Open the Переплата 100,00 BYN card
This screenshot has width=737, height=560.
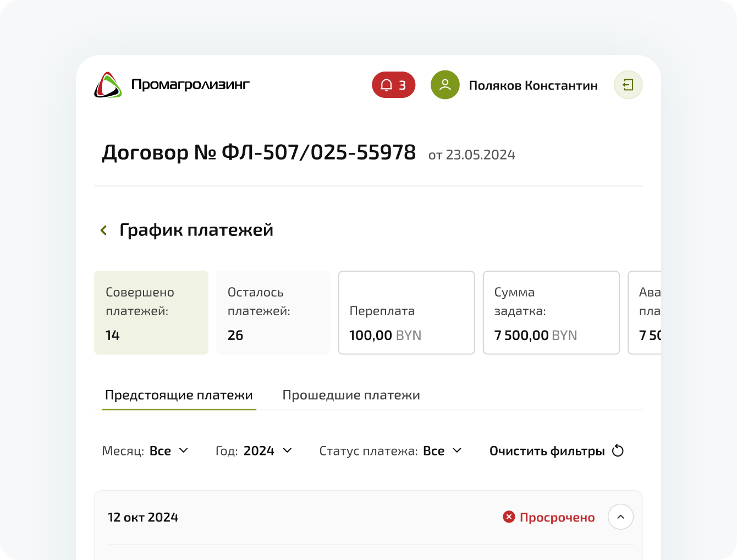click(406, 312)
